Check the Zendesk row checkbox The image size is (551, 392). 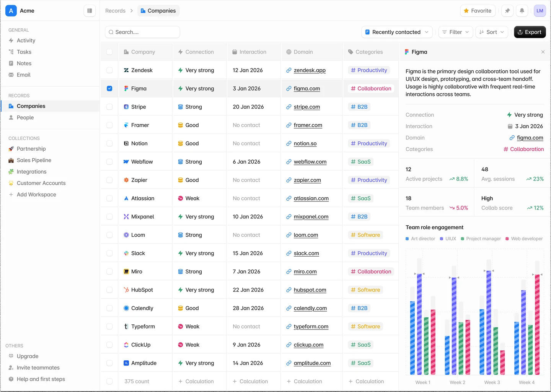pos(109,70)
